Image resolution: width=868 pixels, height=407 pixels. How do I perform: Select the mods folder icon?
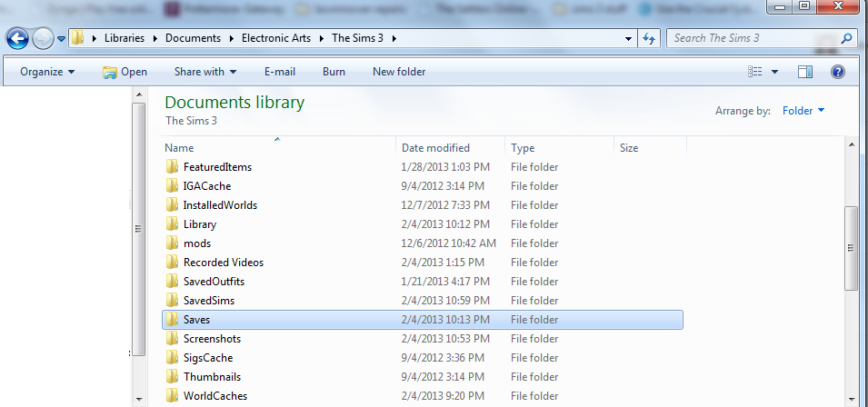172,243
